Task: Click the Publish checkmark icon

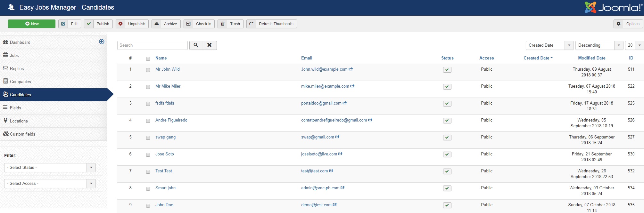Action: click(89, 24)
